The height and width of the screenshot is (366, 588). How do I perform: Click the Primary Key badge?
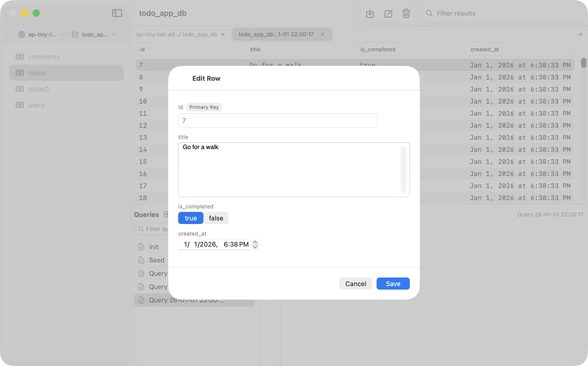coord(204,107)
